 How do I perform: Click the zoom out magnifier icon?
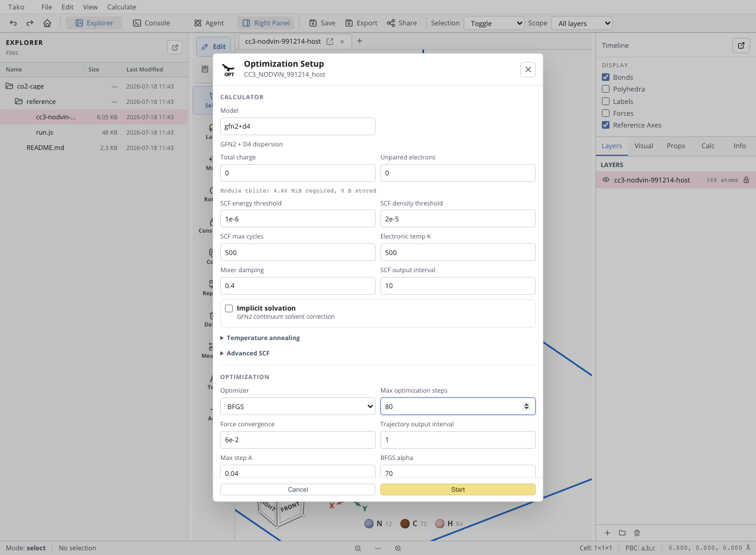358,548
